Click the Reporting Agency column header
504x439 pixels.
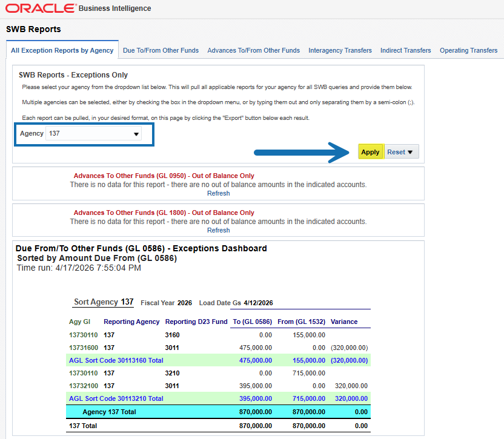pyautogui.click(x=131, y=322)
